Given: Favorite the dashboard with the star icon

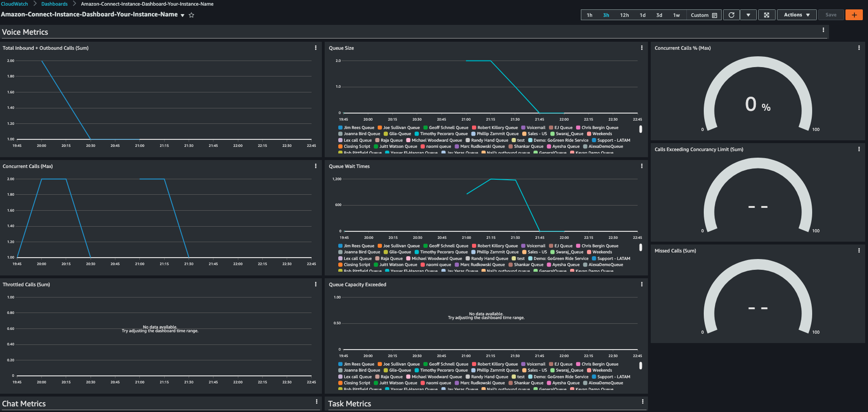Looking at the screenshot, I should click(x=191, y=15).
